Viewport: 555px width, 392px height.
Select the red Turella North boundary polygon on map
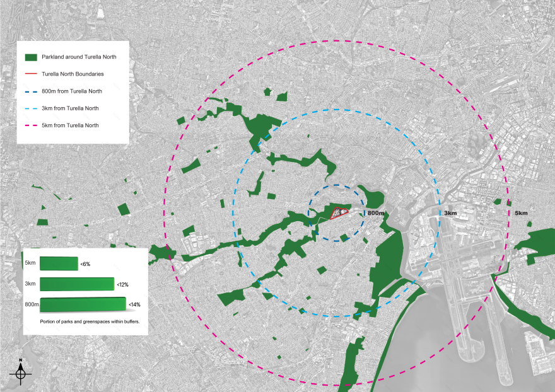(x=339, y=213)
